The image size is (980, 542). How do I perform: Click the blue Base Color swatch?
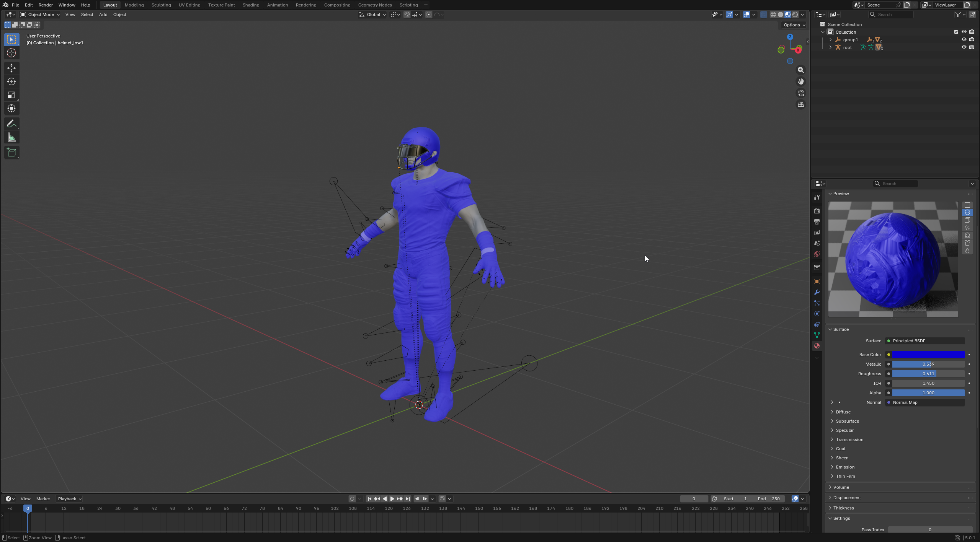[928, 355]
